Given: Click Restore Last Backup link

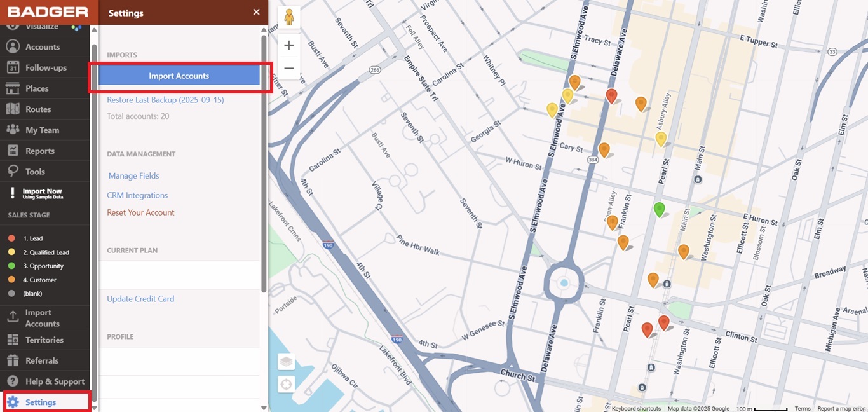Looking at the screenshot, I should point(165,100).
